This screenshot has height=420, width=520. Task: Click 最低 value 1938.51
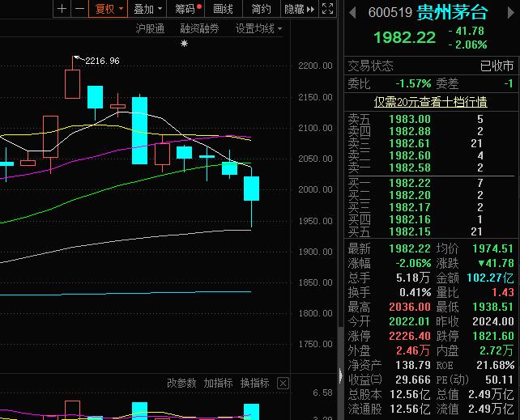pyautogui.click(x=492, y=307)
